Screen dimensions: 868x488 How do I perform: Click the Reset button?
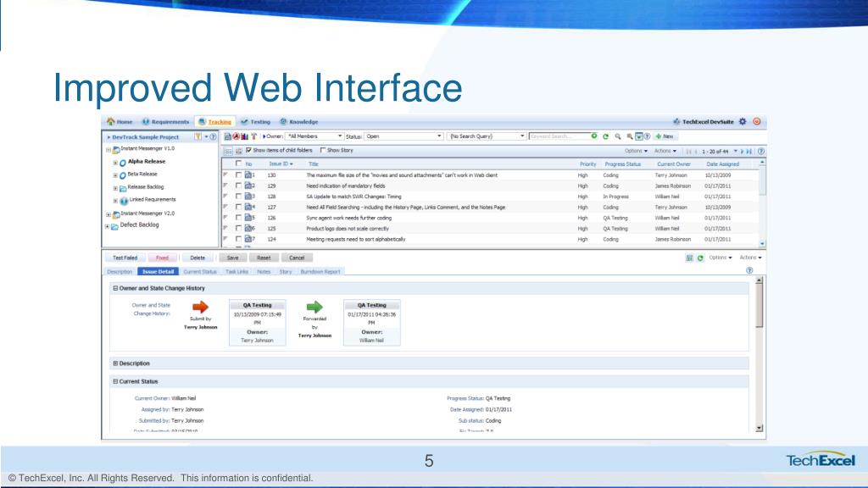(x=264, y=258)
